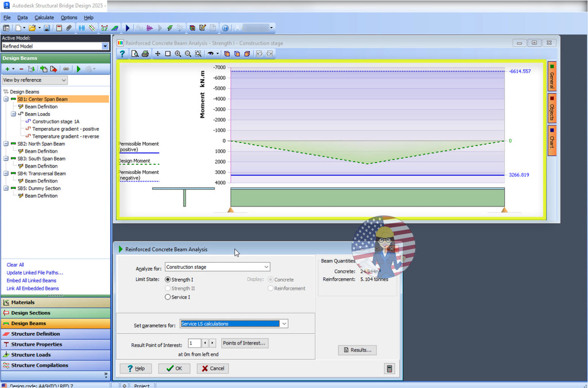Viewport: 588px width, 388px height.
Task: Click the Help question mark icon on the chart toolbar
Action: click(122, 53)
